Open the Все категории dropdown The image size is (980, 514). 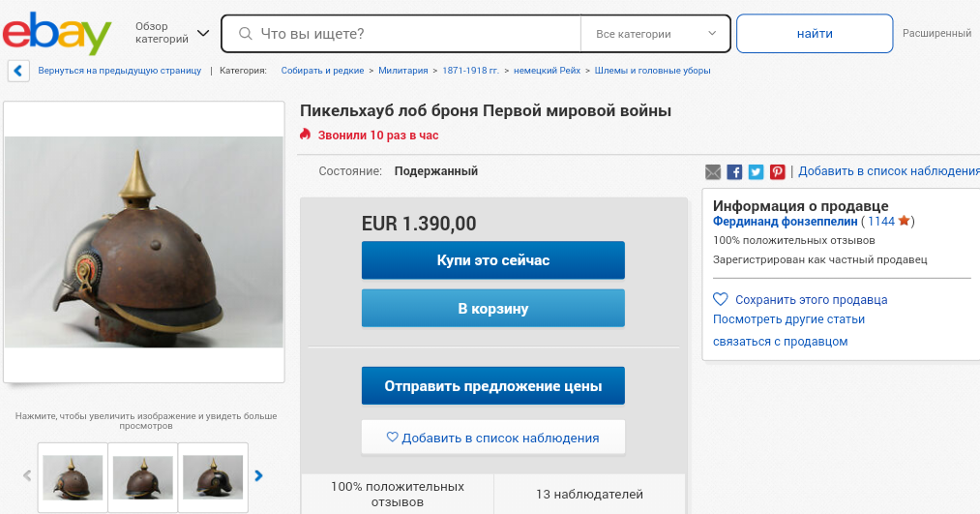(x=655, y=34)
